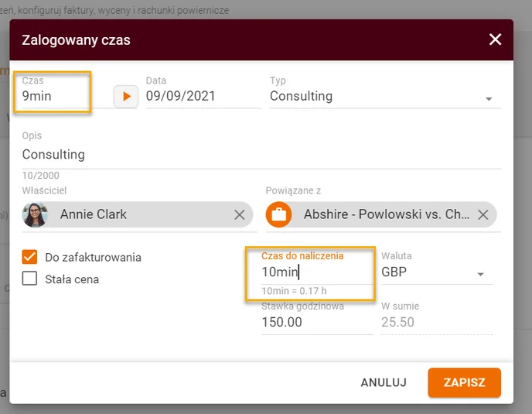The height and width of the screenshot is (414, 532).
Task: Remove the Abshire - Powlowski related case
Action: pyautogui.click(x=483, y=214)
